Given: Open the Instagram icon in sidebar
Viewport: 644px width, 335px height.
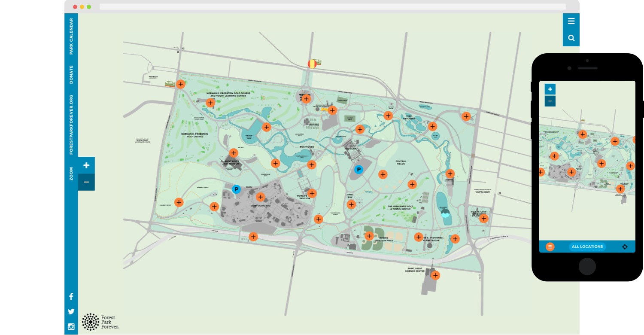Looking at the screenshot, I should [71, 326].
